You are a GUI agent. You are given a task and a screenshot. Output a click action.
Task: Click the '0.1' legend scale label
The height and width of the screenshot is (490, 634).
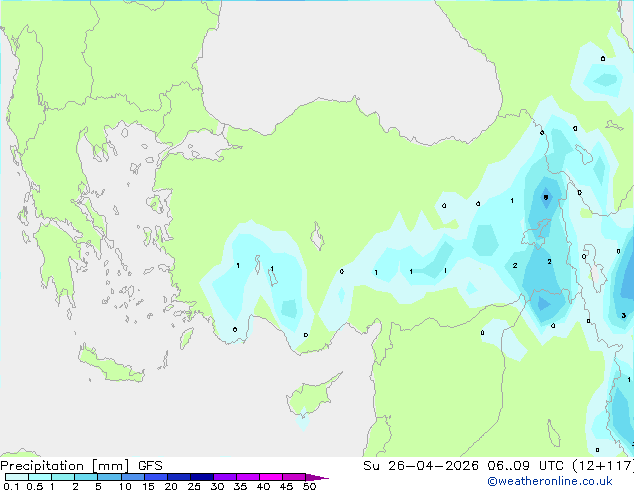tap(11, 486)
